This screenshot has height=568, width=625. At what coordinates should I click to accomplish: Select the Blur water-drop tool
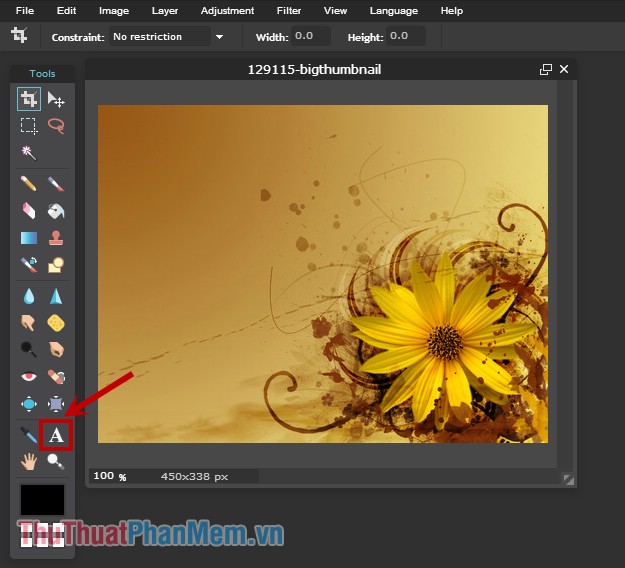click(x=29, y=297)
